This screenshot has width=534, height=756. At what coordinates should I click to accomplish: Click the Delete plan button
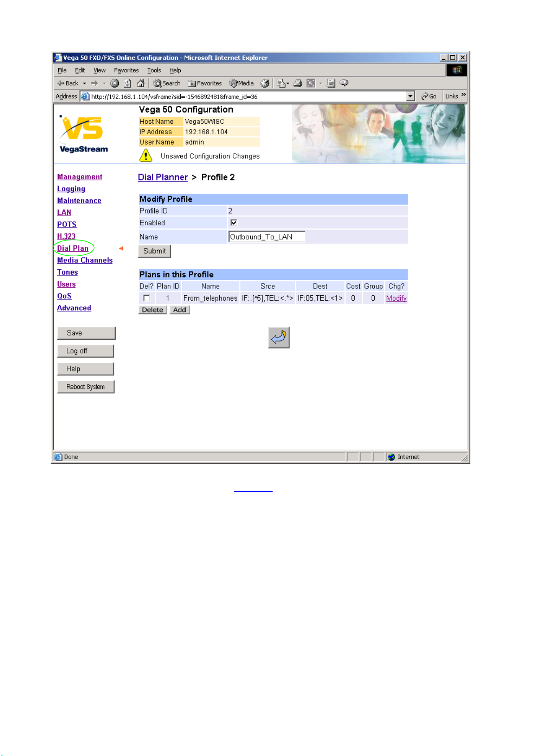152,310
